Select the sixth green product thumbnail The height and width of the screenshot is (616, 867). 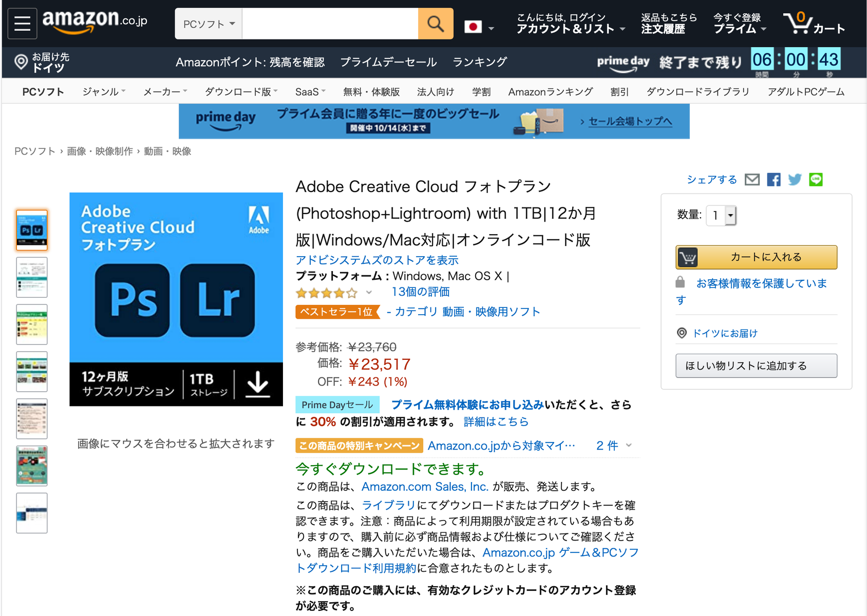coord(32,466)
